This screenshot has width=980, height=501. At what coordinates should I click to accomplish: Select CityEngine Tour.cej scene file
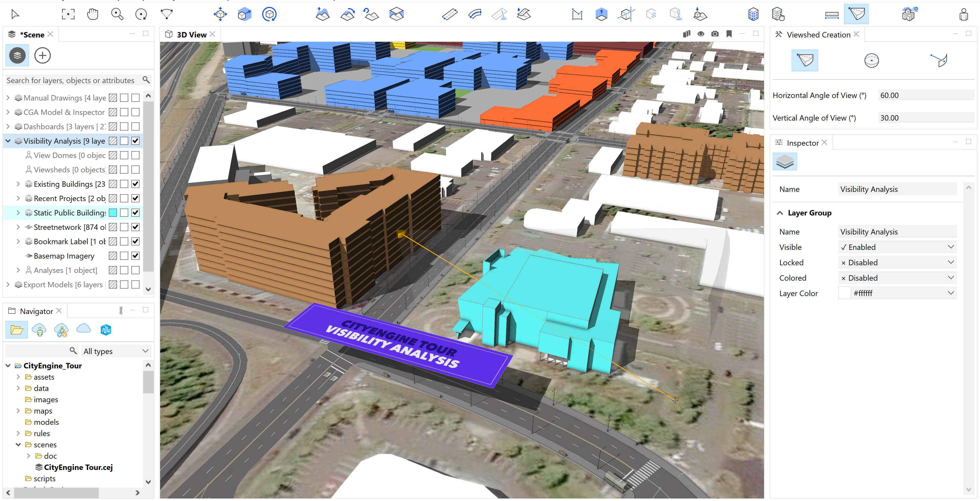[78, 467]
